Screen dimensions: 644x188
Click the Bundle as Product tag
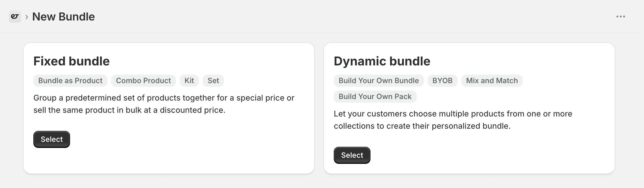coord(70,81)
